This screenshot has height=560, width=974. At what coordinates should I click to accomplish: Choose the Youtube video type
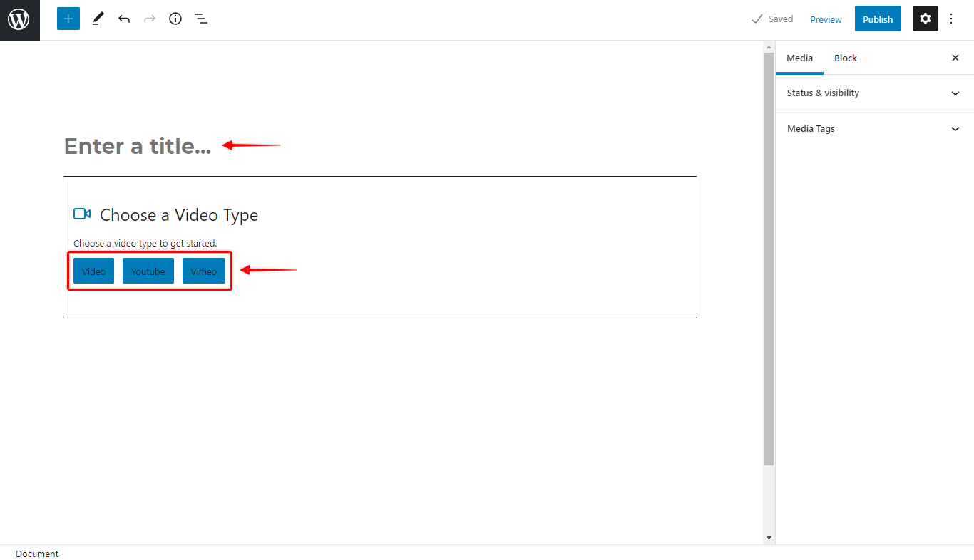tap(148, 271)
